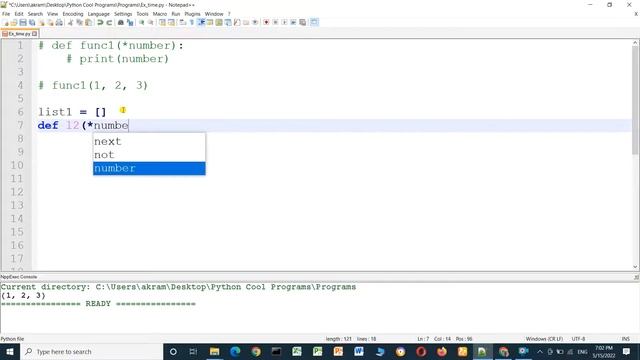This screenshot has width=640, height=360.
Task: Click line 6 'list1 = []' code
Action: point(72,112)
